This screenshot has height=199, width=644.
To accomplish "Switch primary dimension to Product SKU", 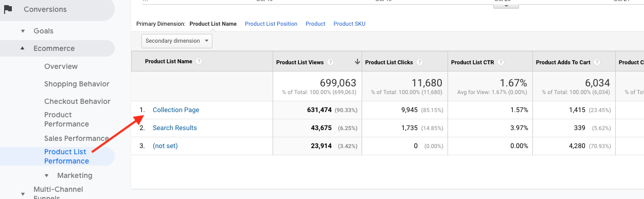I will (349, 24).
